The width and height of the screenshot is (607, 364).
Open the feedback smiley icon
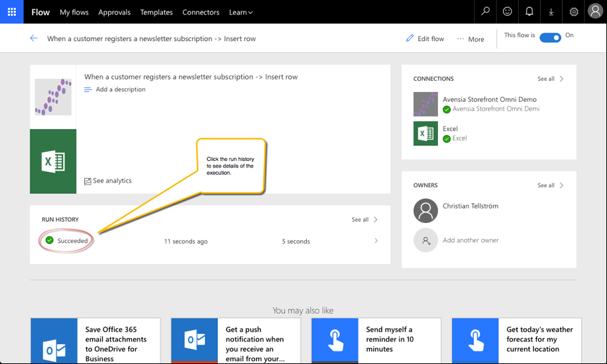tap(507, 12)
